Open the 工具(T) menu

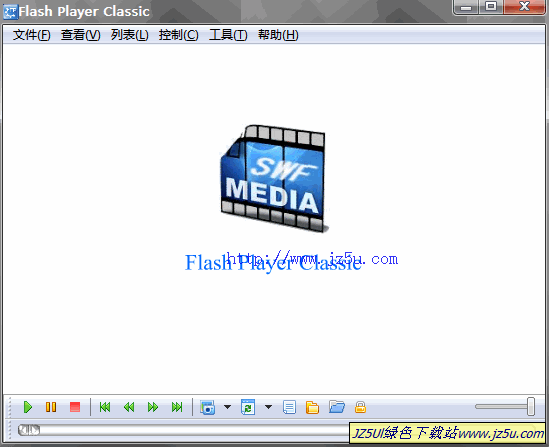(x=228, y=35)
